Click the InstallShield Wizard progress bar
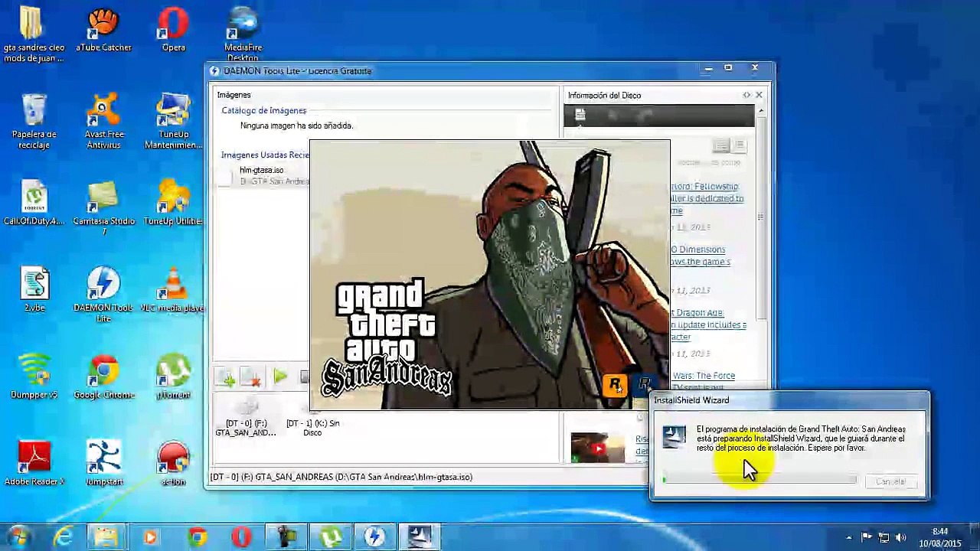 759,480
